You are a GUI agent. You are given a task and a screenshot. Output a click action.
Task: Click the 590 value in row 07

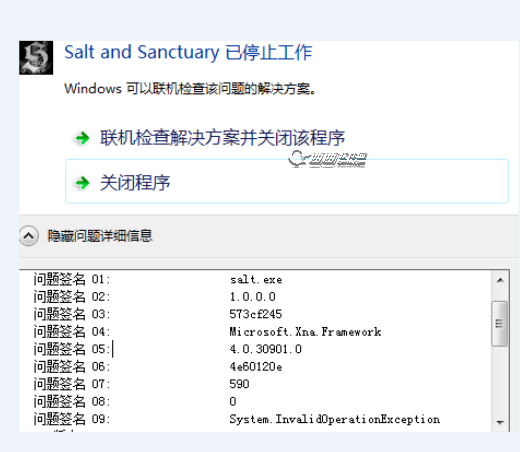tap(239, 384)
